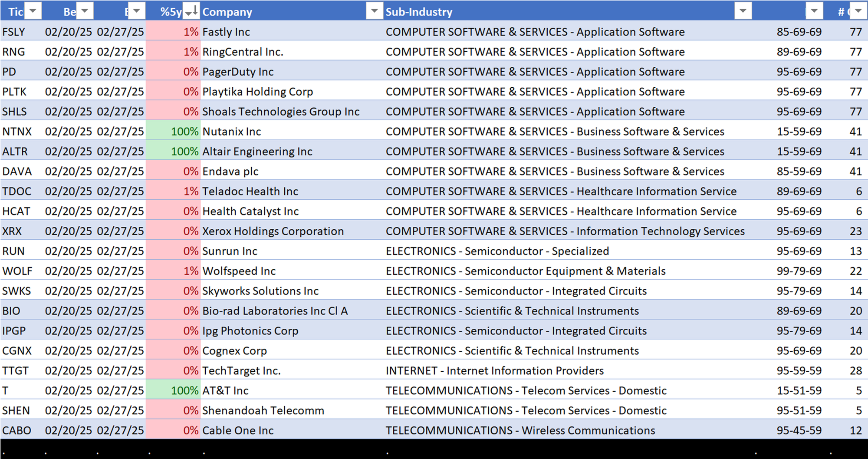868x459 pixels.
Task: Click the 95-45-59 code cell
Action: pos(788,430)
